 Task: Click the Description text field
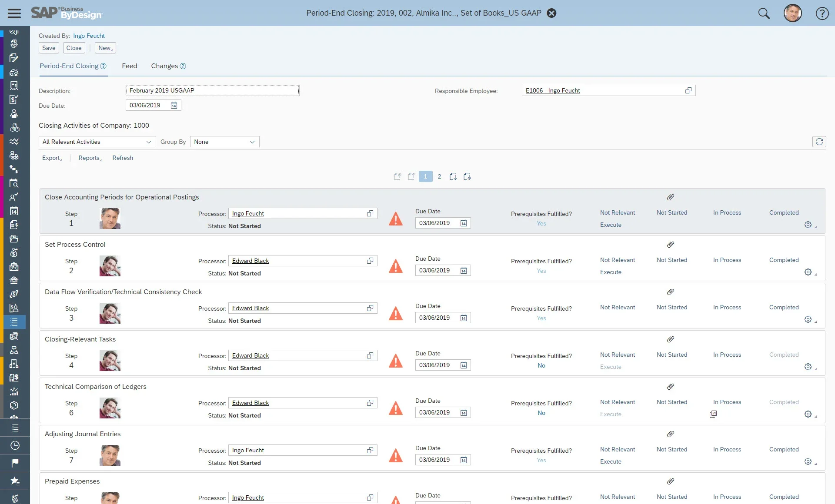[212, 90]
